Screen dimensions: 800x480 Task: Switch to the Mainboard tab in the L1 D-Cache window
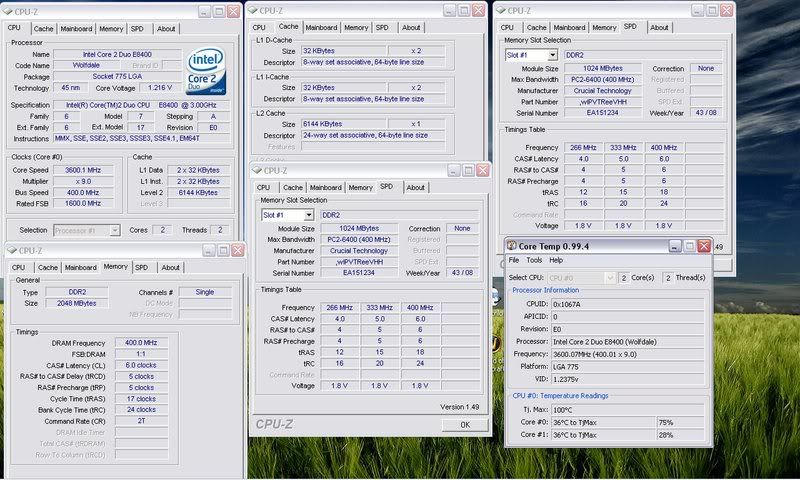point(321,28)
